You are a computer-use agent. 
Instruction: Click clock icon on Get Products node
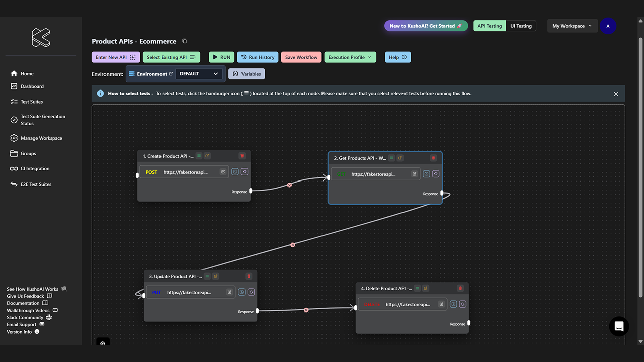click(x=426, y=174)
